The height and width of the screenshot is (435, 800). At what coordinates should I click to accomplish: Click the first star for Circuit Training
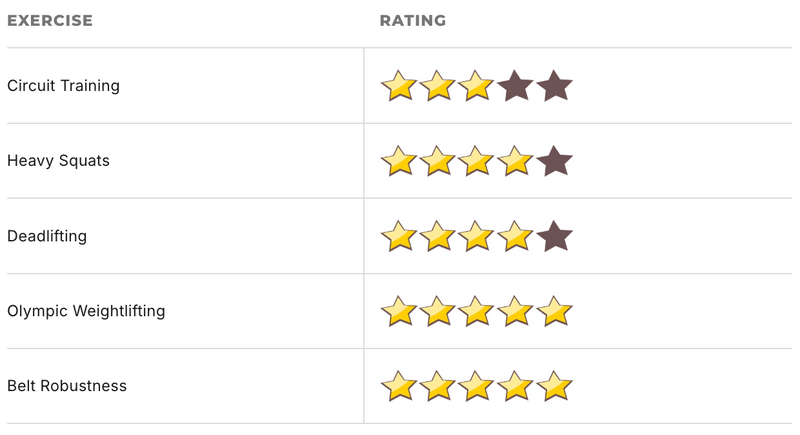click(398, 86)
